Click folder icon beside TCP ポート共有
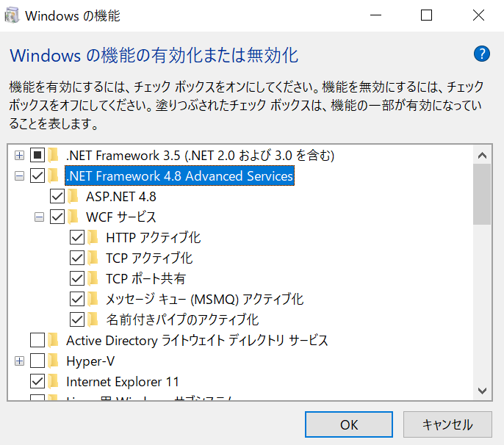The image size is (504, 445). [93, 279]
